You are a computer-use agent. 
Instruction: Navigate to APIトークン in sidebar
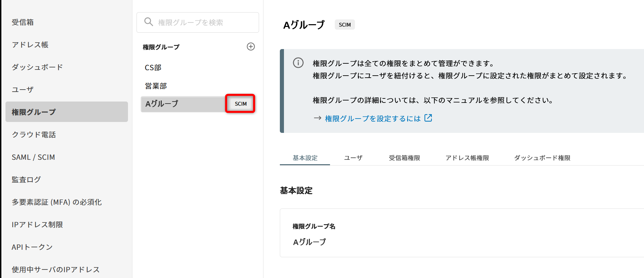pos(32,247)
